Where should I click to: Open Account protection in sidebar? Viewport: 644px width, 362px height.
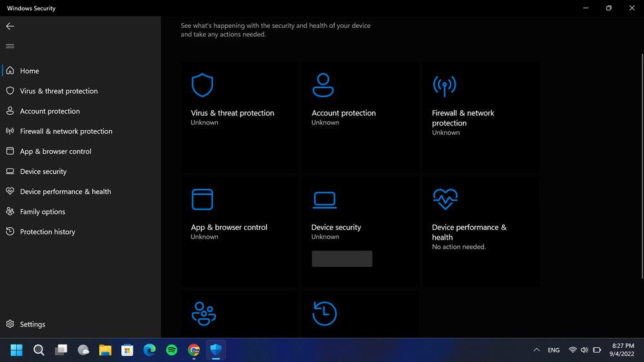click(81, 111)
